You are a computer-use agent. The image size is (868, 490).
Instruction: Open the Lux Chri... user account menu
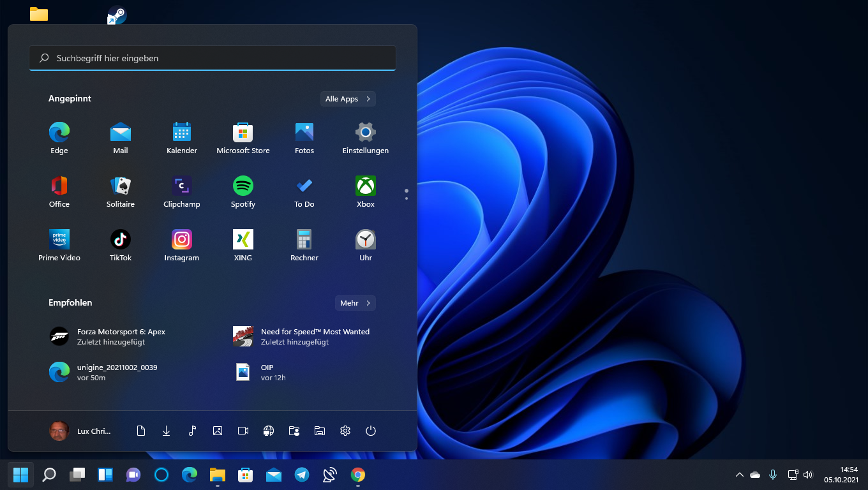(80, 431)
